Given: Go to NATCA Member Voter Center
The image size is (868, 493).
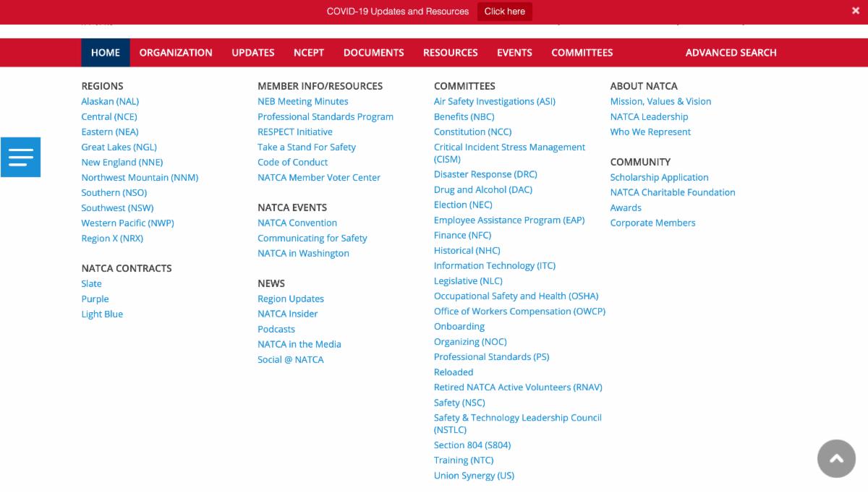Looking at the screenshot, I should 319,177.
